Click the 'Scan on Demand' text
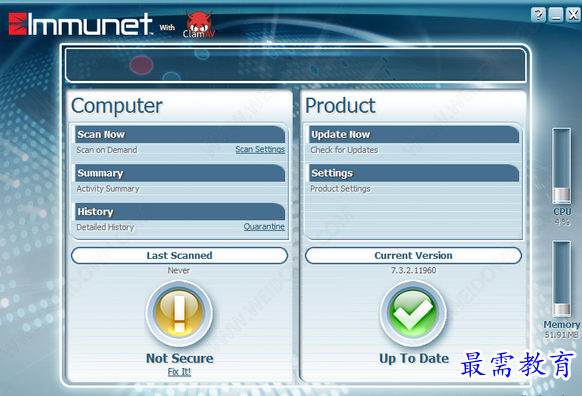 click(x=107, y=150)
